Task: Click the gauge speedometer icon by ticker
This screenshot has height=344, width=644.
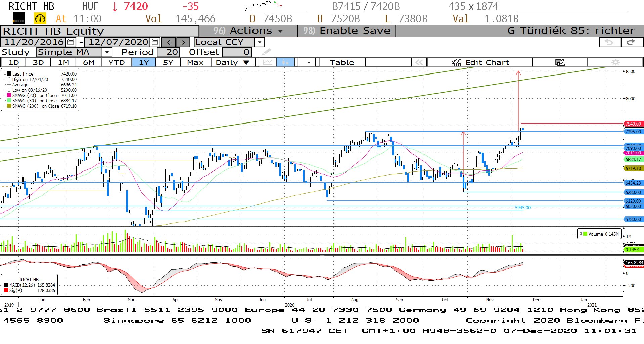Action: pyautogui.click(x=40, y=19)
